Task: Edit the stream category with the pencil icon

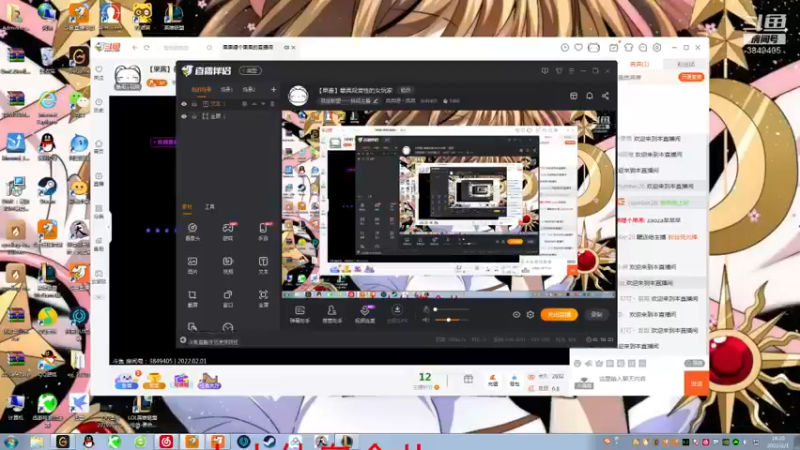Action: click(376, 101)
